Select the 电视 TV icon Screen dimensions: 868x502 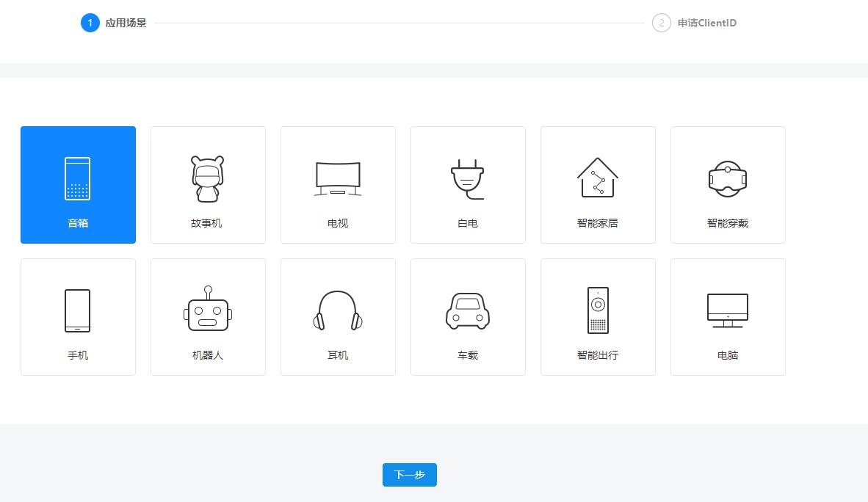338,178
